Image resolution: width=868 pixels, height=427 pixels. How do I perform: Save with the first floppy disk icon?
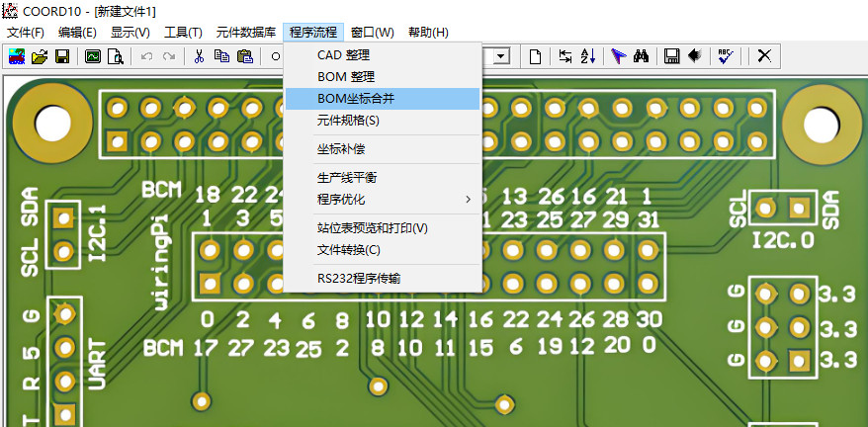pyautogui.click(x=62, y=56)
